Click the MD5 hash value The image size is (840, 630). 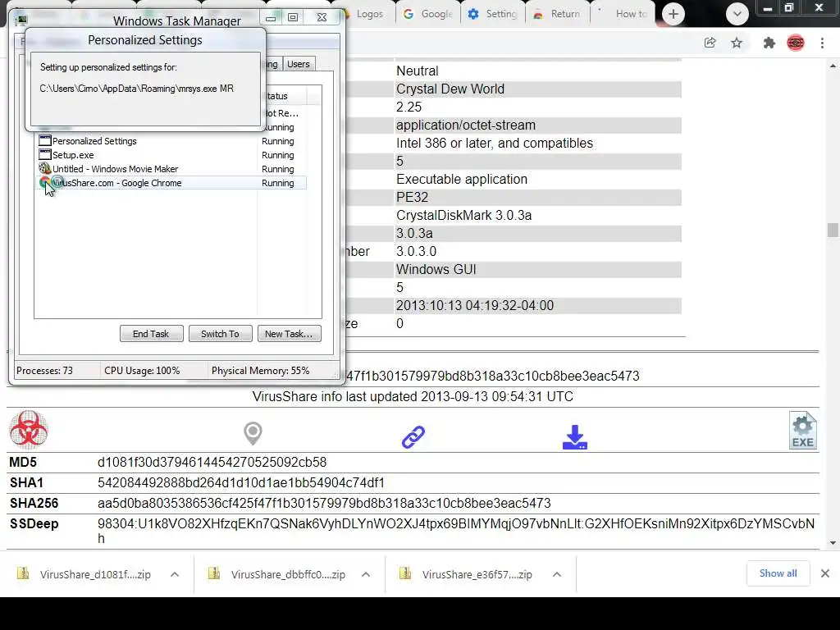pyautogui.click(x=212, y=462)
